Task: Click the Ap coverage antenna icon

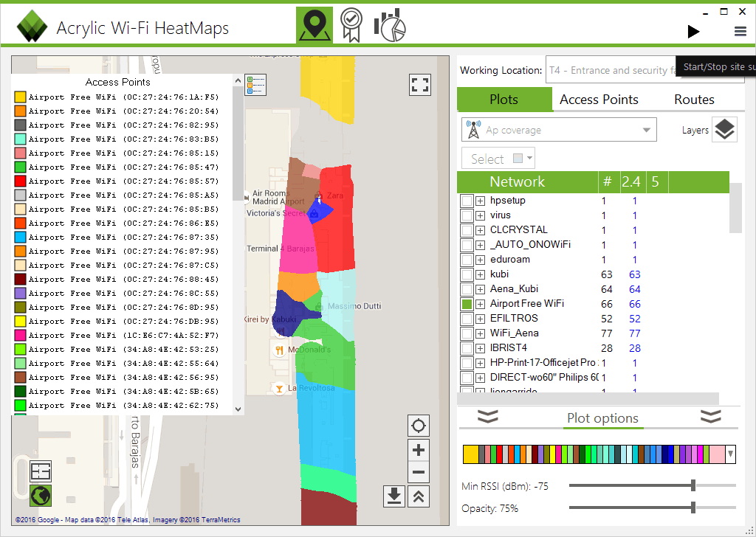Action: (474, 130)
